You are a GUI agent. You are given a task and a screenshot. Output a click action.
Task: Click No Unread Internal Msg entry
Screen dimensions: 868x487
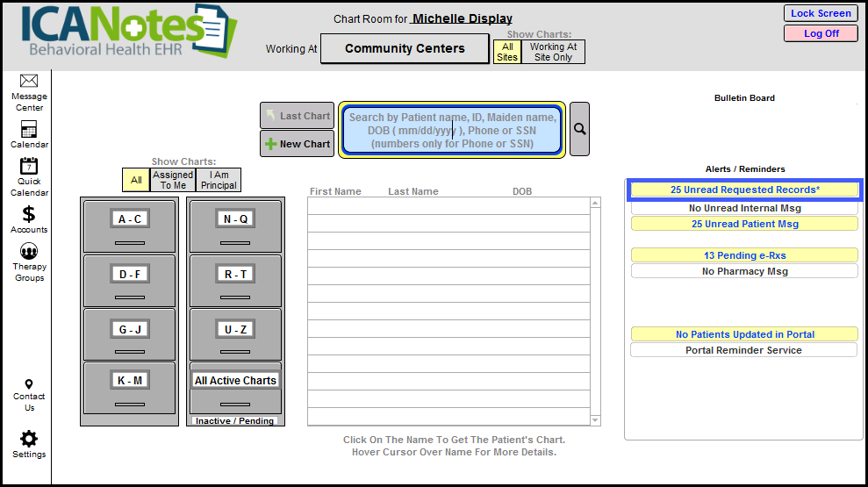pos(744,208)
